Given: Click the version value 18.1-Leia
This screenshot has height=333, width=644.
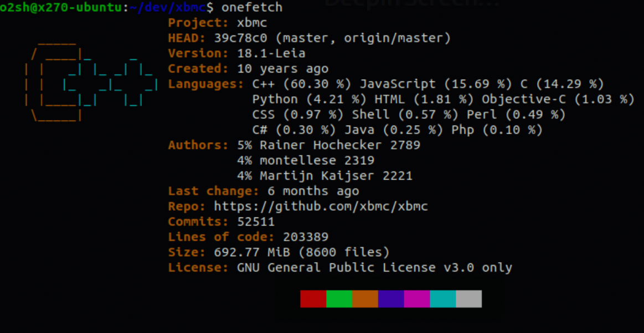Looking at the screenshot, I should (271, 54).
